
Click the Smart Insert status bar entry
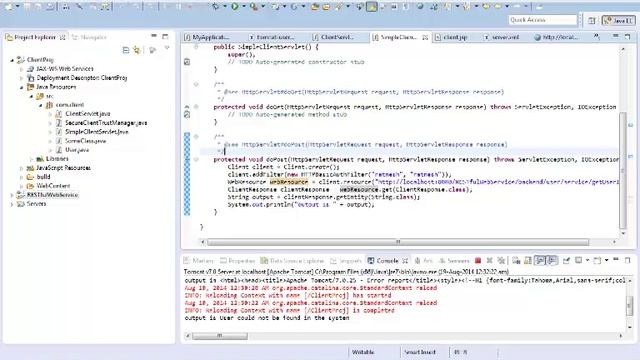point(420,352)
